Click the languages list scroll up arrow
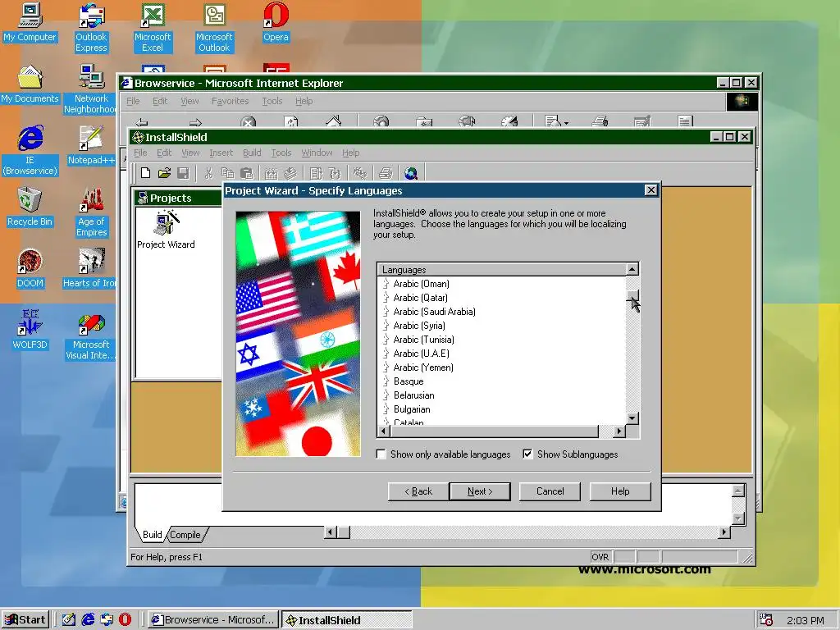The height and width of the screenshot is (630, 840). [632, 269]
